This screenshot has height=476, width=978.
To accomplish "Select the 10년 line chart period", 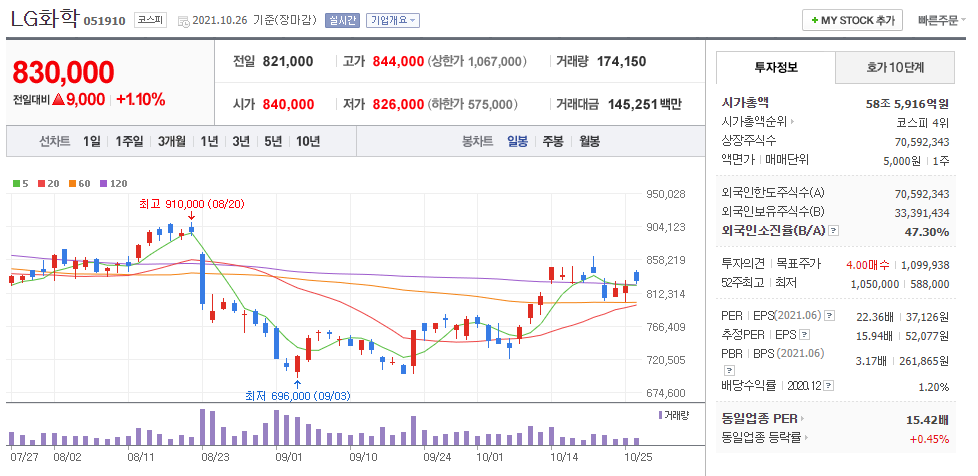I will click(308, 142).
